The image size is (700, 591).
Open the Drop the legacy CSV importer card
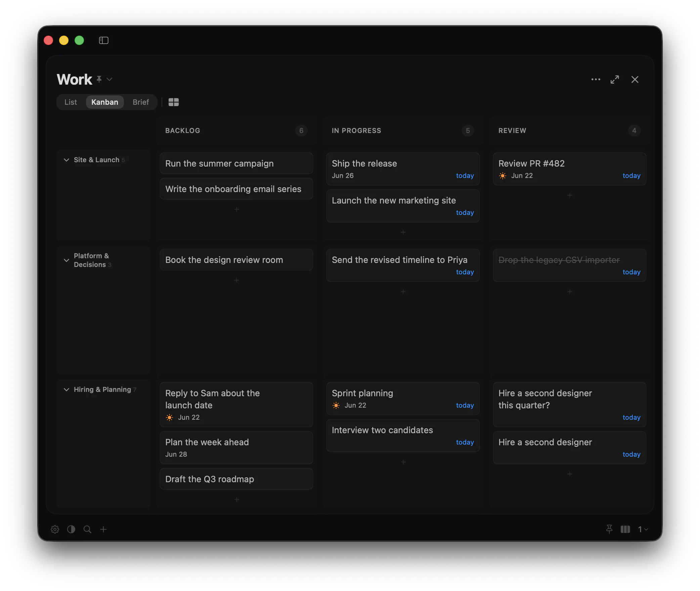tap(569, 265)
